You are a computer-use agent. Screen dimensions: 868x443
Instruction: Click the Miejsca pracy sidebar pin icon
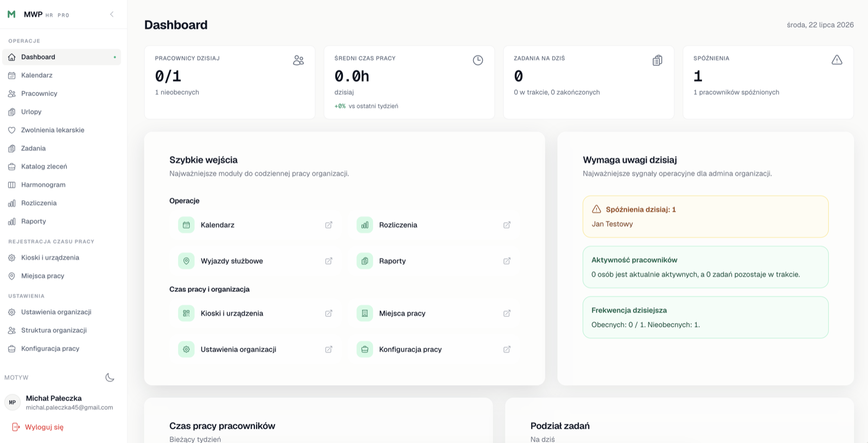pyautogui.click(x=12, y=276)
